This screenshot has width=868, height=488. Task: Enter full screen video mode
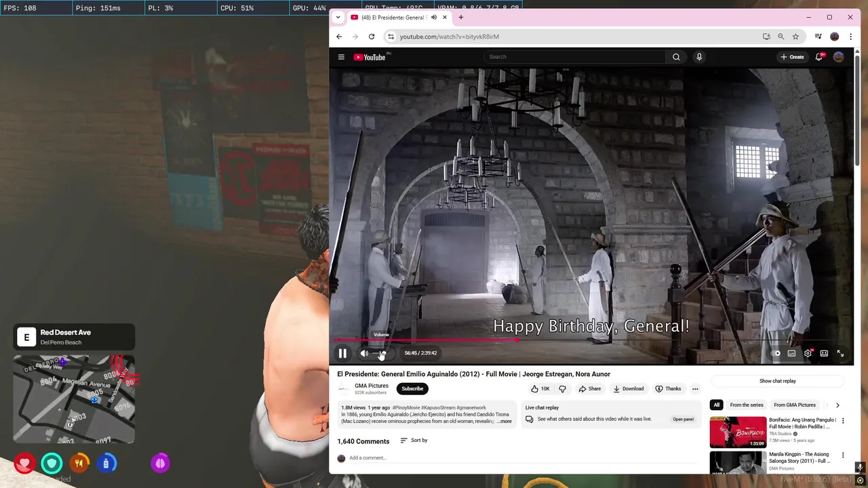(840, 353)
